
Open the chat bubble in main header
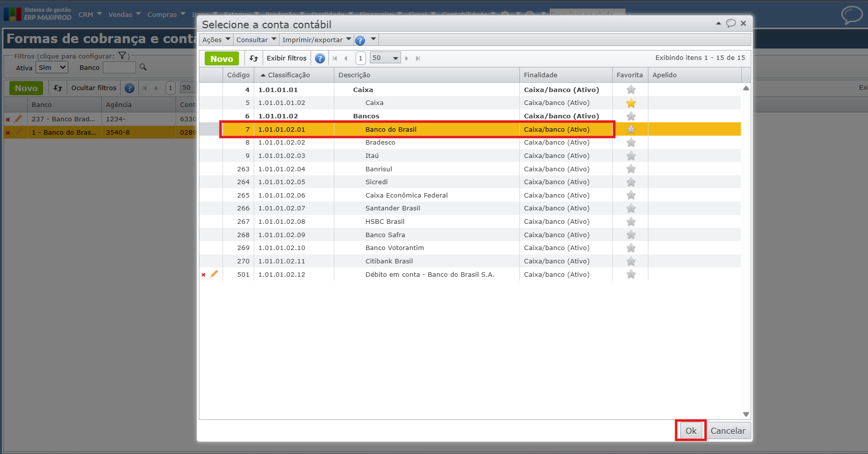852,15
